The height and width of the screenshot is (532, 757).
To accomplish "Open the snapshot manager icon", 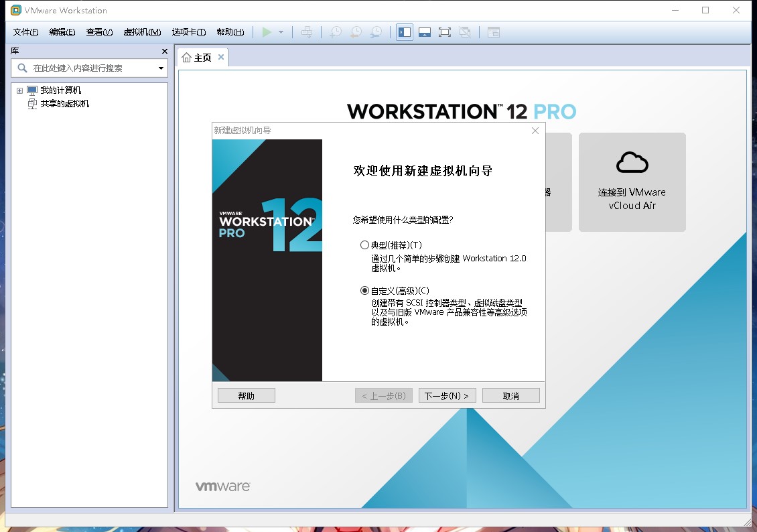I will (x=376, y=32).
